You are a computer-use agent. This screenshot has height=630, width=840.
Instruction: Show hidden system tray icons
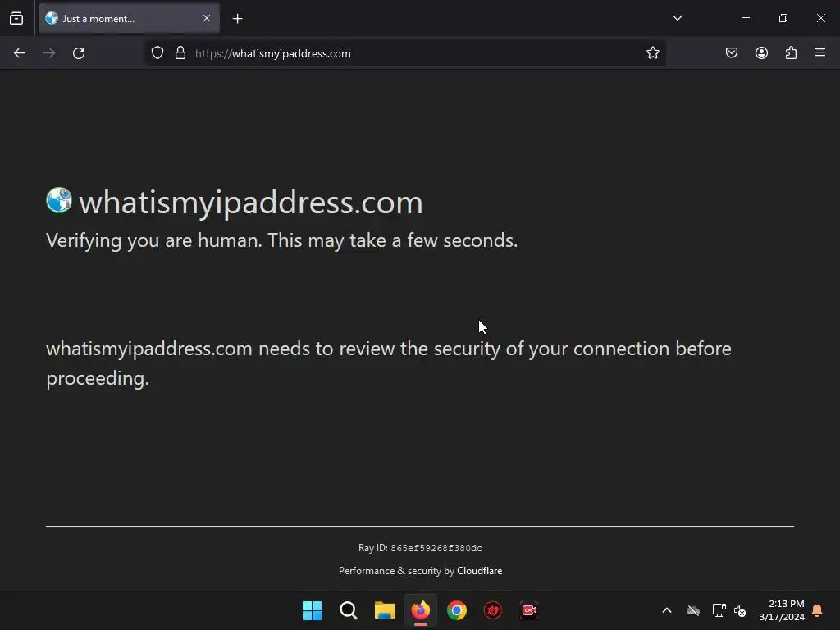coord(667,610)
